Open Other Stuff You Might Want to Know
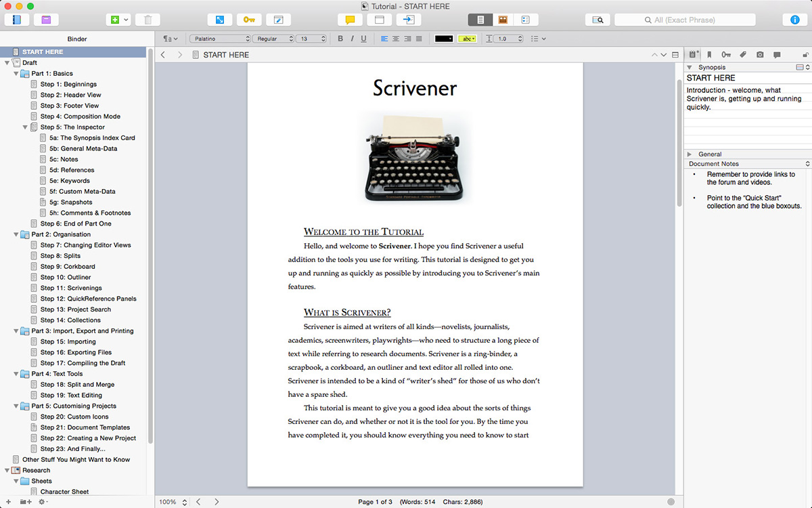This screenshot has height=508, width=812. coord(76,459)
